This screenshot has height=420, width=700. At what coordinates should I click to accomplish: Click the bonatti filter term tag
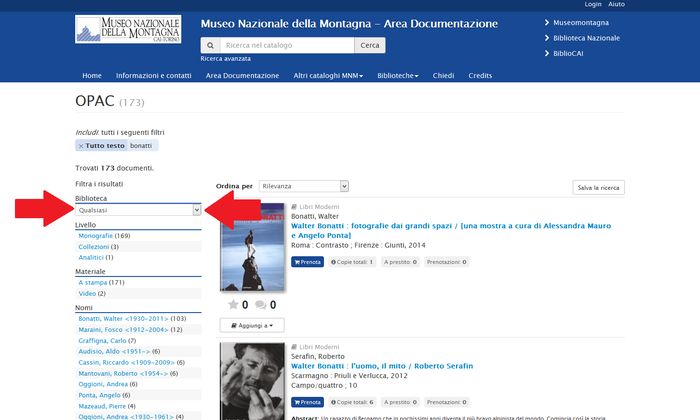141,146
